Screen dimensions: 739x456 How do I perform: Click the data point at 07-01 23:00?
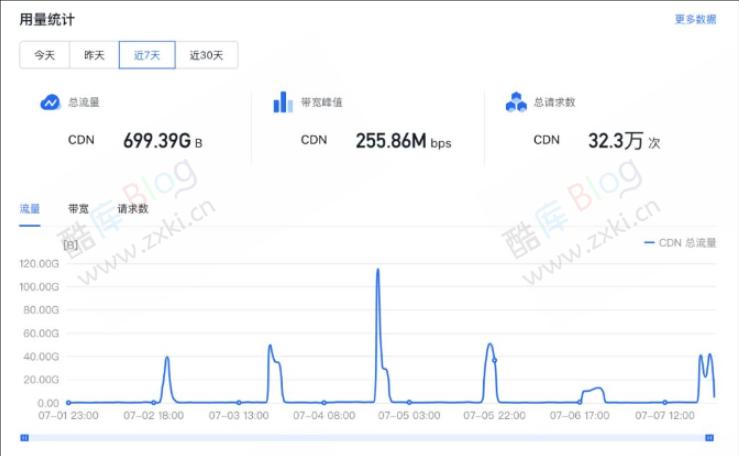click(68, 403)
